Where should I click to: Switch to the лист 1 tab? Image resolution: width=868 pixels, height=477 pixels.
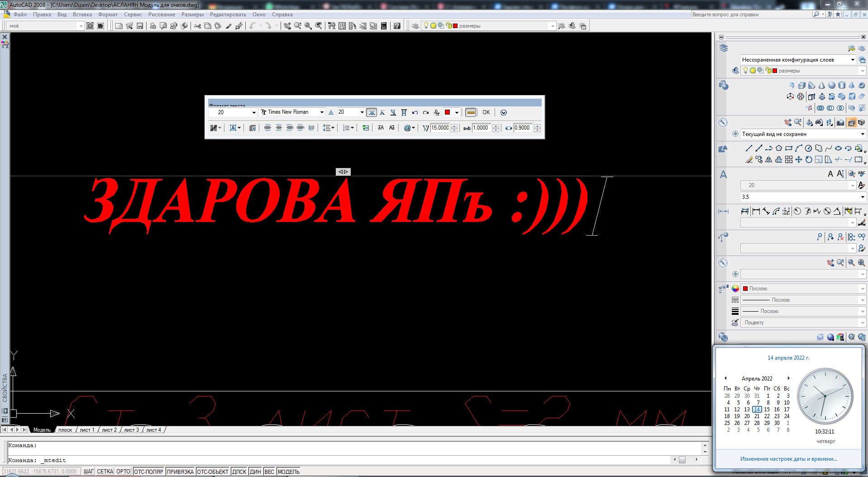click(87, 430)
